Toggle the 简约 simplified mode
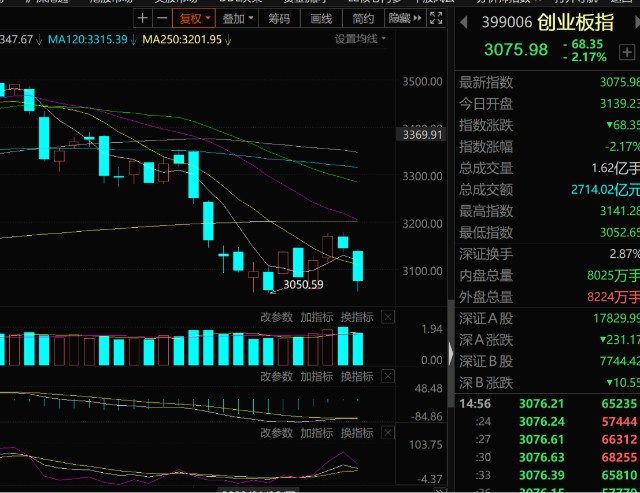The width and height of the screenshot is (640, 493). click(x=364, y=18)
